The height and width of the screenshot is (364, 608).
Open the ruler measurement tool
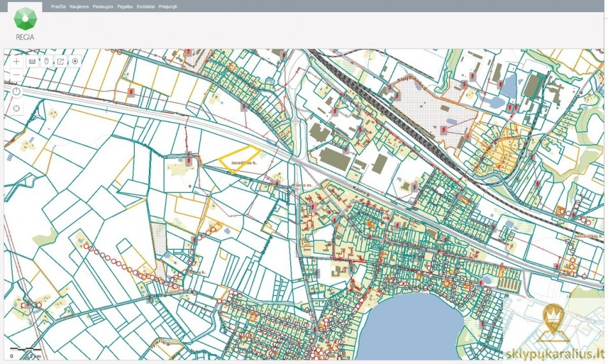click(32, 61)
